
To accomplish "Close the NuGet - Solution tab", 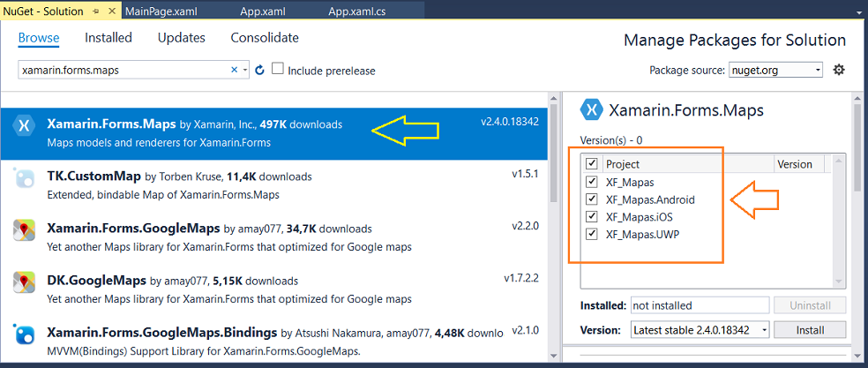I will click(x=112, y=11).
